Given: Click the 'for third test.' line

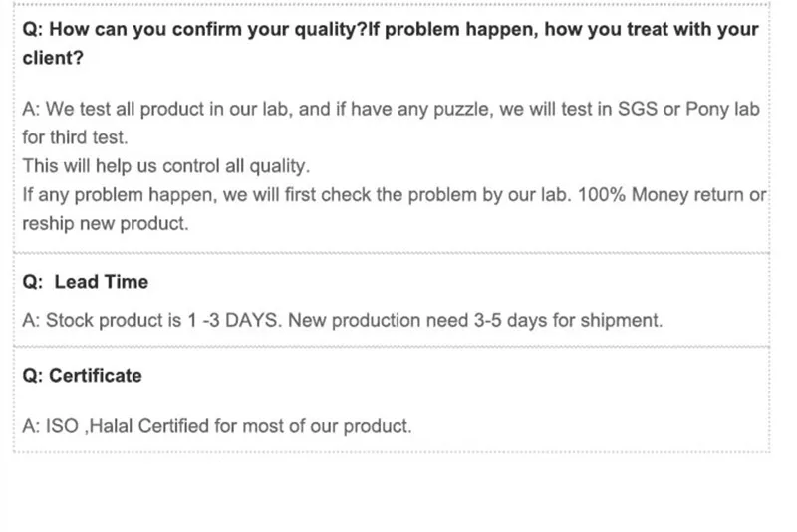Looking at the screenshot, I should 75,137.
